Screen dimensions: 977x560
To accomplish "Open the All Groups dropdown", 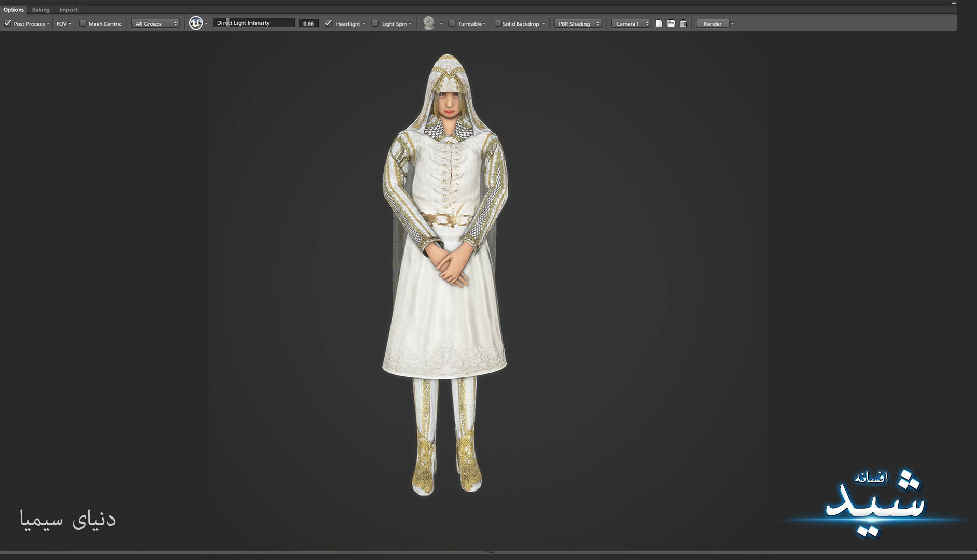I will pyautogui.click(x=155, y=24).
